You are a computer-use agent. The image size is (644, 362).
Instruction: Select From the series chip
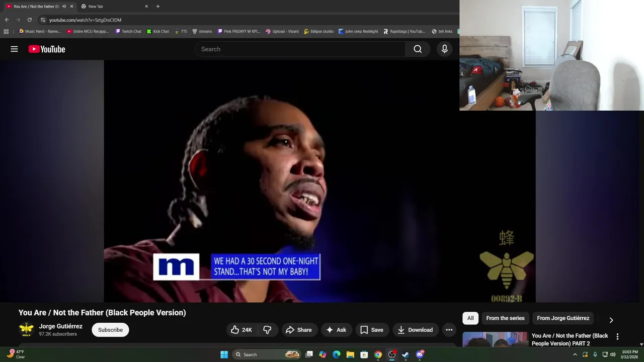[505, 318]
